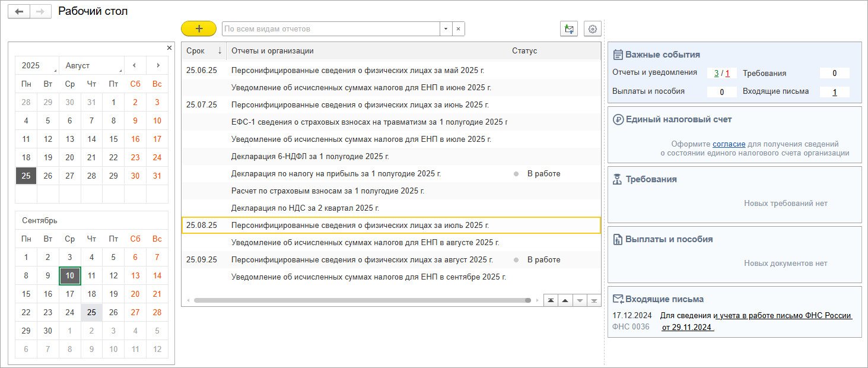Go back with the left arrow button

tap(19, 12)
